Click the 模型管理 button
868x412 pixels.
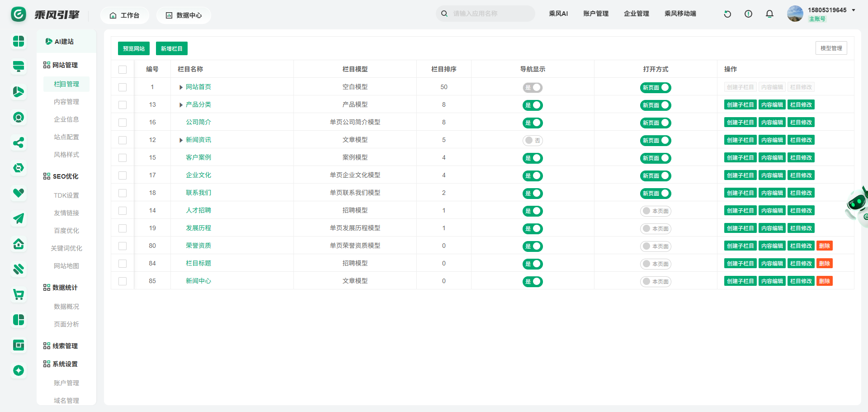pos(831,48)
